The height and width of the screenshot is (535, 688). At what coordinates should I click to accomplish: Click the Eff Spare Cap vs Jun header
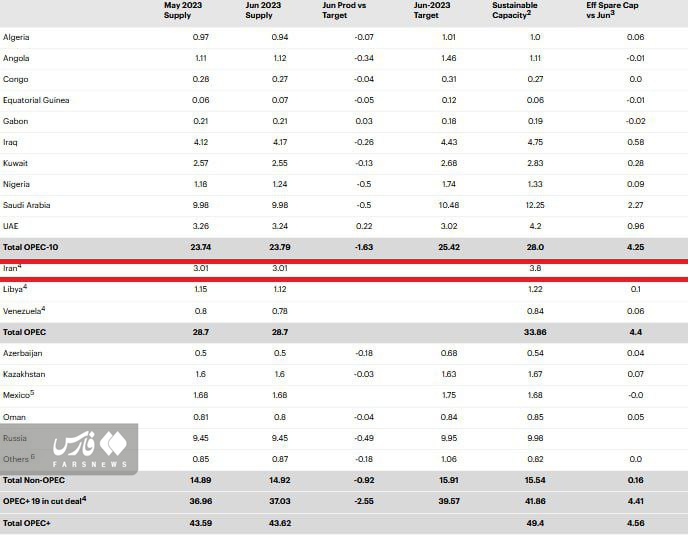[x=612, y=10]
